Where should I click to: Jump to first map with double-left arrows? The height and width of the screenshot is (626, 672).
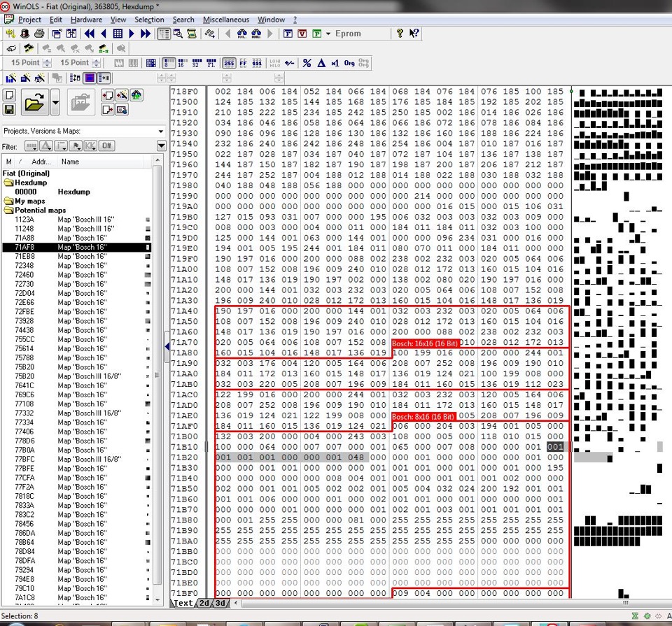(x=90, y=34)
